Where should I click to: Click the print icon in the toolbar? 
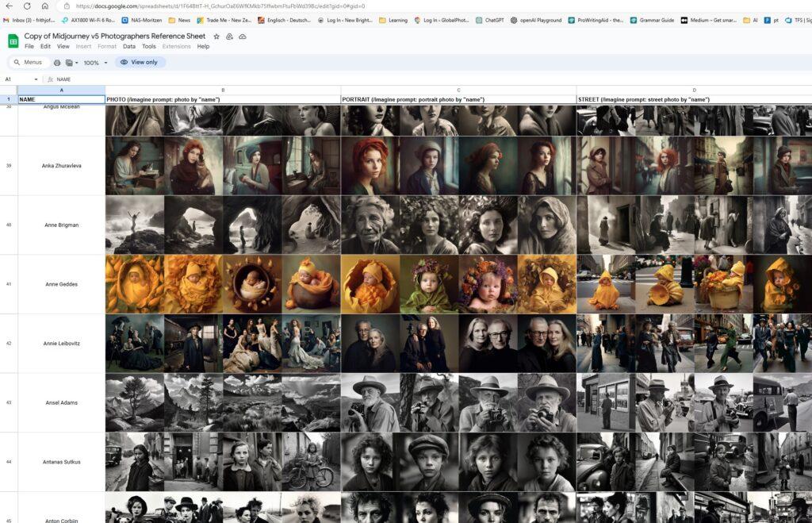point(57,62)
